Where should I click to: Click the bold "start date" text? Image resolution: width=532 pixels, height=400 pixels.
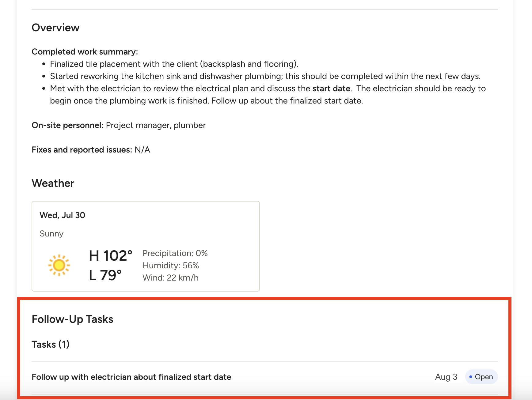click(331, 89)
